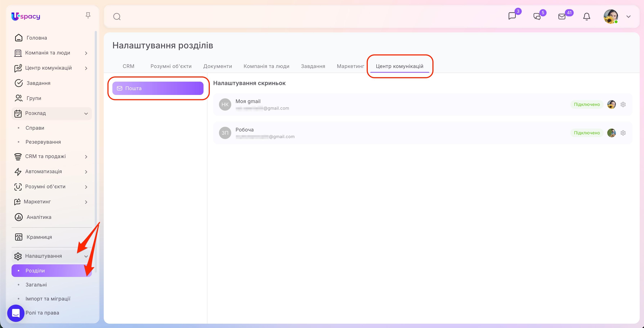The height and width of the screenshot is (328, 644).
Task: Open mail icon with badge 41
Action: point(562,17)
